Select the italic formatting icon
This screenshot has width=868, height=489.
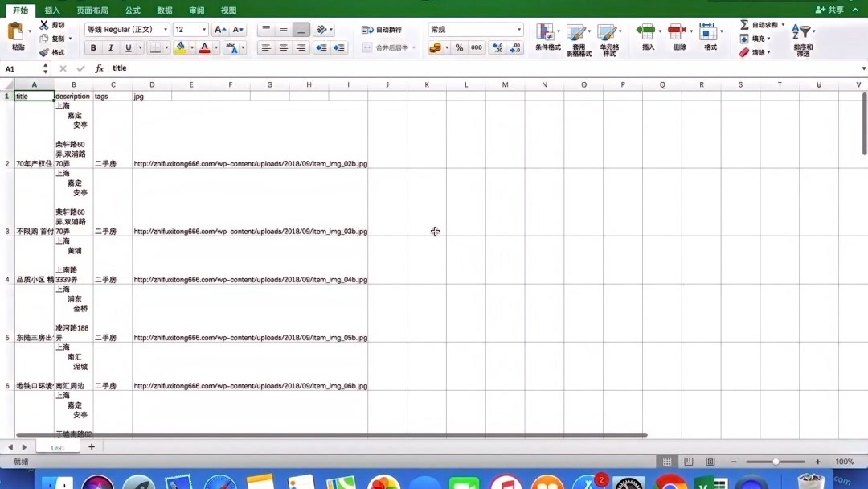pos(110,48)
